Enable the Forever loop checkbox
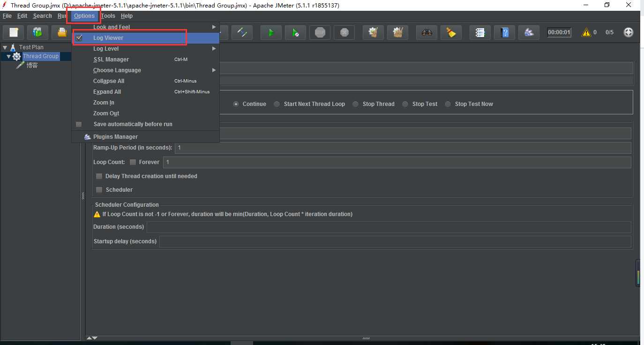The width and height of the screenshot is (644, 345). point(133,162)
